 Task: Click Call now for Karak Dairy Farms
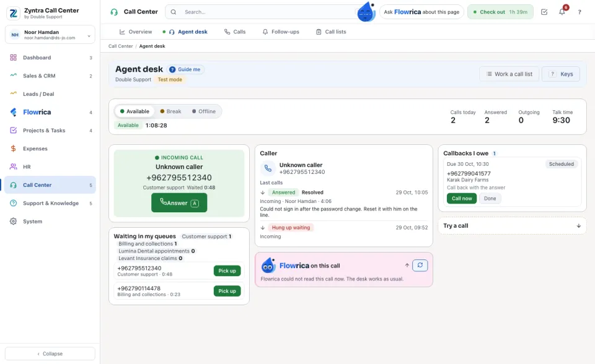click(x=461, y=198)
